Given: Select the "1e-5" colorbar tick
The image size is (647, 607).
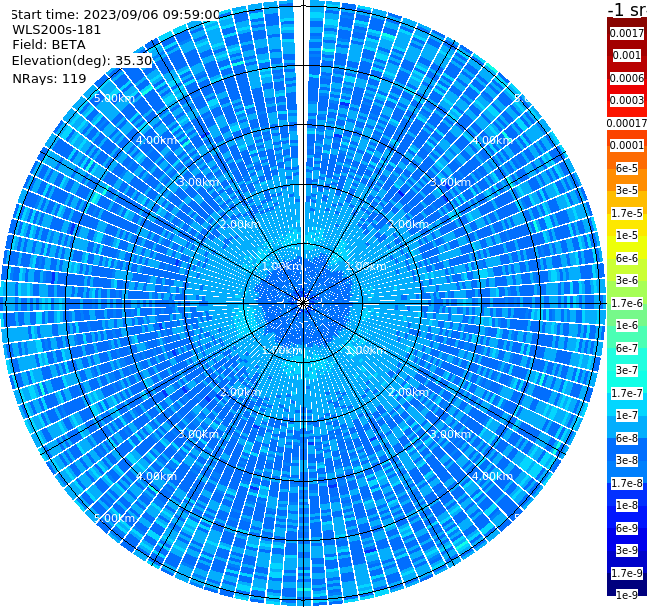Looking at the screenshot, I should [627, 235].
